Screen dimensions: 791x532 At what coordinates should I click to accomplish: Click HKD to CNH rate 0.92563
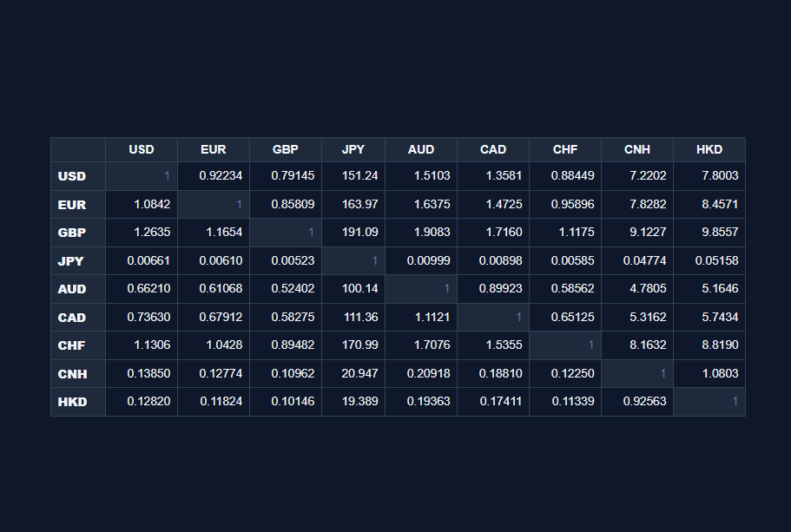[x=637, y=402]
